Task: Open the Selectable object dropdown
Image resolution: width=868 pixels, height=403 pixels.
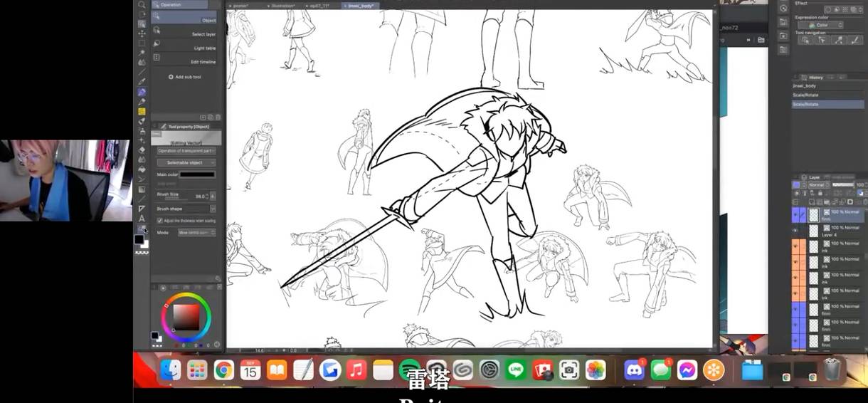Action: (x=186, y=162)
